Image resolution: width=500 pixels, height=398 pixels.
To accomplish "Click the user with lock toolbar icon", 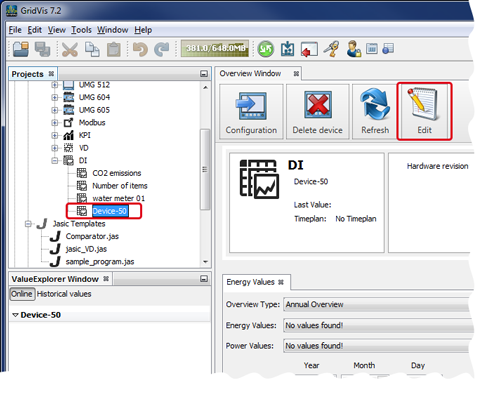I will pyautogui.click(x=353, y=49).
